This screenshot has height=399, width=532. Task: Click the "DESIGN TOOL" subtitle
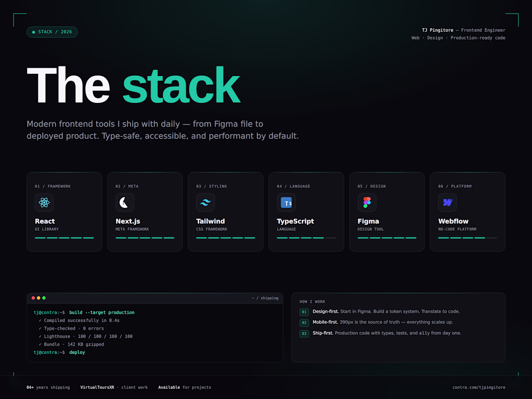[x=370, y=229]
